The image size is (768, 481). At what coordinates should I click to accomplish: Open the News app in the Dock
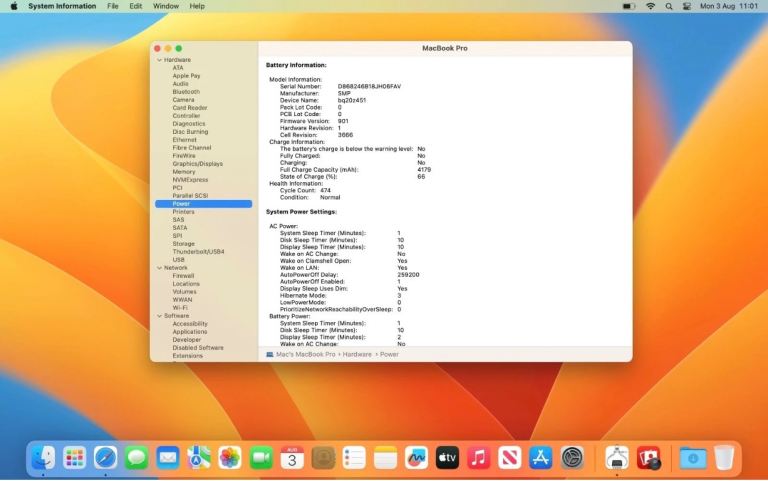(x=509, y=458)
